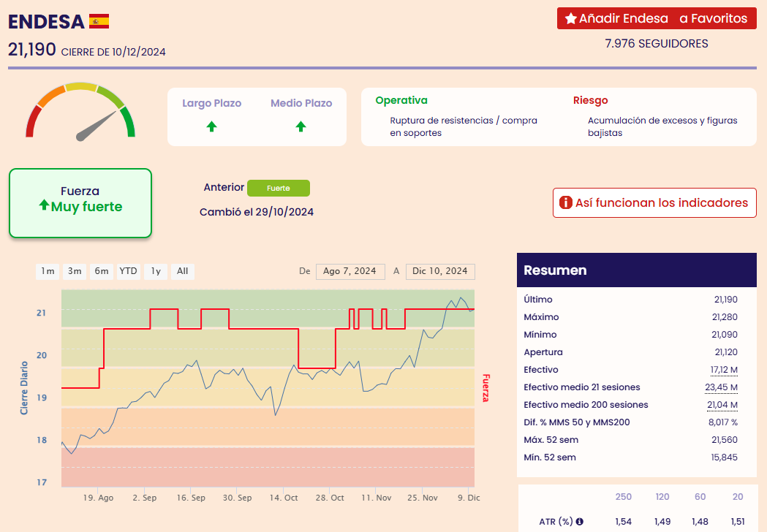The height and width of the screenshot is (532, 767).
Task: Open the end date field Dic 10, 2024
Action: [x=440, y=271]
